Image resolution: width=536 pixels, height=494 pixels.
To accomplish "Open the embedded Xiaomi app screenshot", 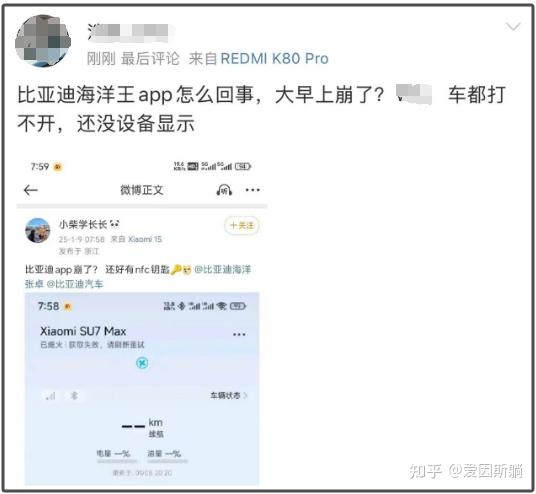I will coord(142,389).
